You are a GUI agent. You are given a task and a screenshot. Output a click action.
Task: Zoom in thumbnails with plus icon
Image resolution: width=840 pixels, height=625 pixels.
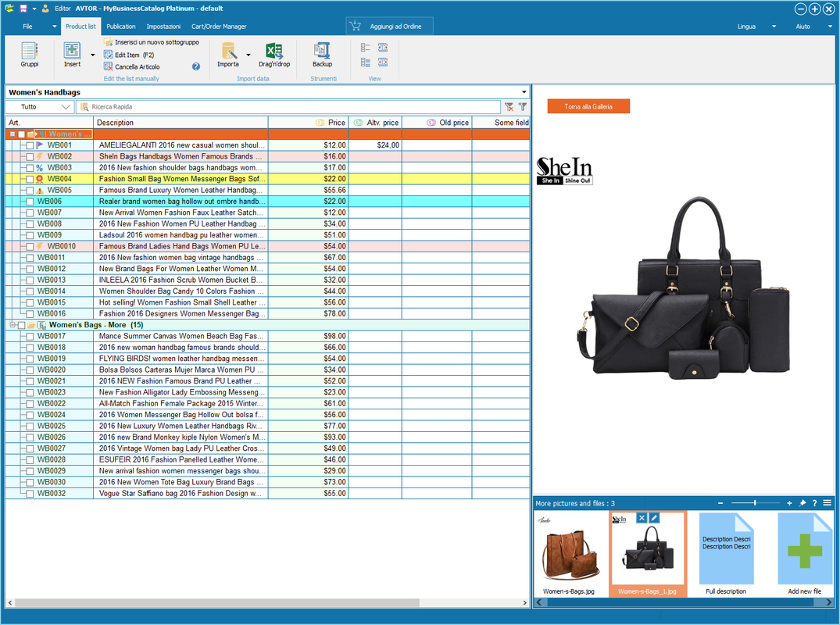click(789, 503)
